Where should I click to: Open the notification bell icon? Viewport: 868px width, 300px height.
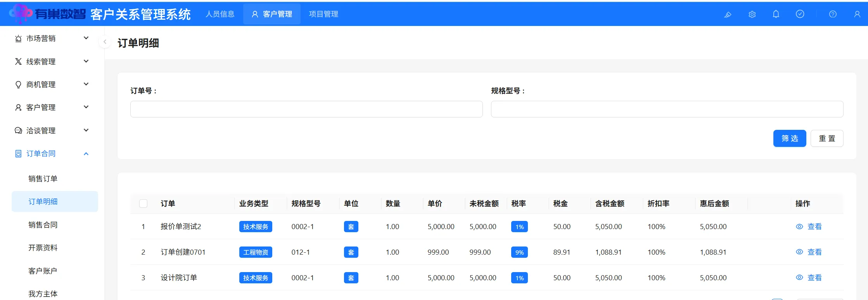776,14
